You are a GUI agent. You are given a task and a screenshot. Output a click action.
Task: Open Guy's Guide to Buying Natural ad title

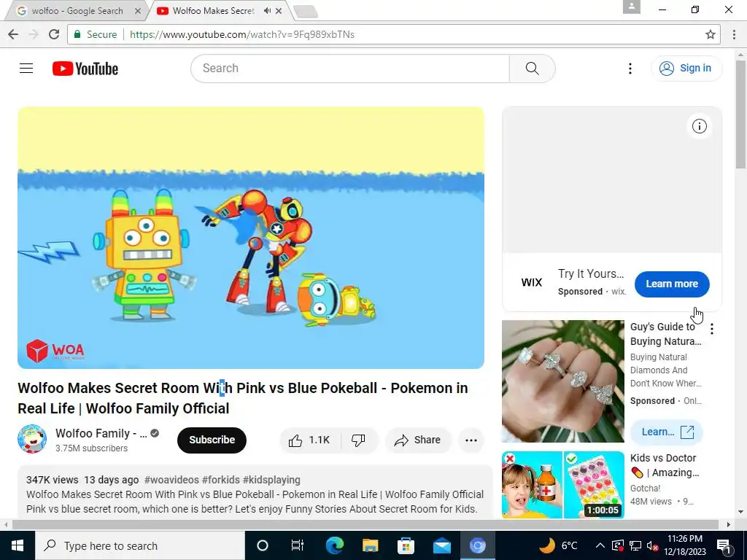pyautogui.click(x=665, y=334)
